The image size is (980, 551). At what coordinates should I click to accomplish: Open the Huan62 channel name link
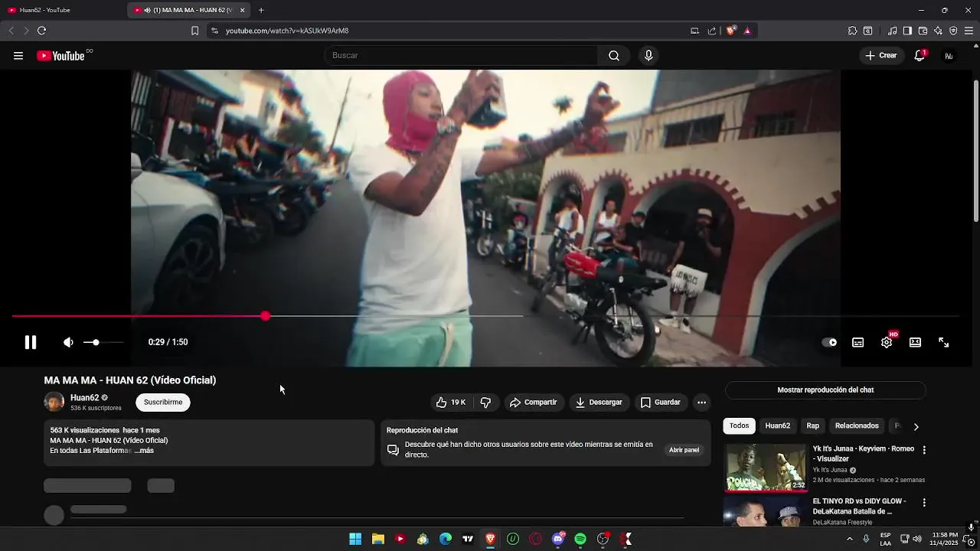tap(84, 397)
